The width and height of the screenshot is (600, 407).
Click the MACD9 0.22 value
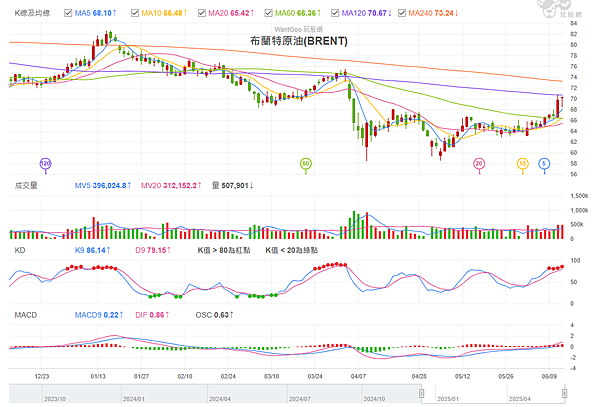coord(99,315)
